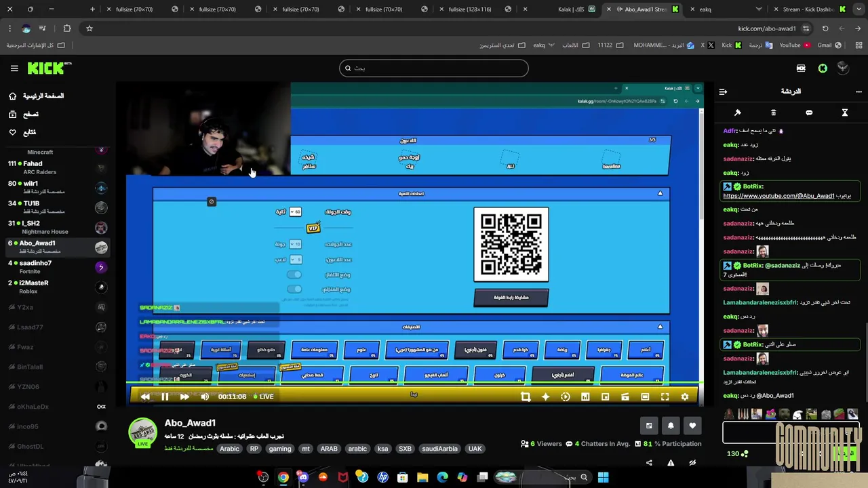Mute the stream volume

205,396
